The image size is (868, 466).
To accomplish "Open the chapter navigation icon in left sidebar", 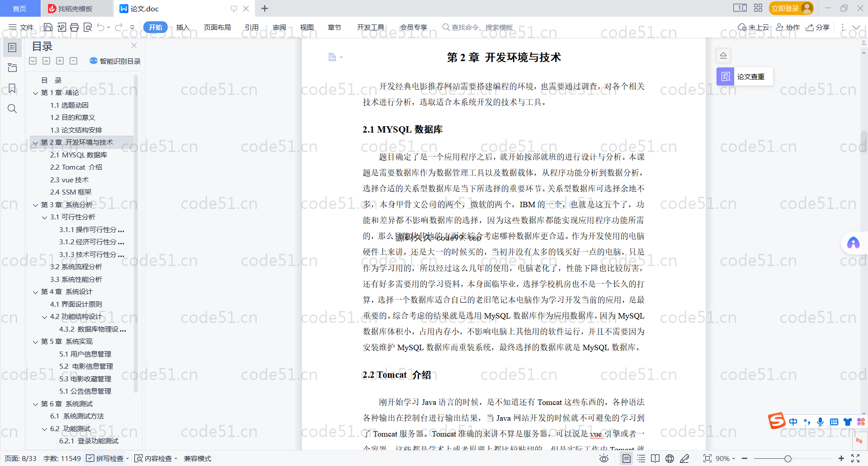I will tap(12, 68).
